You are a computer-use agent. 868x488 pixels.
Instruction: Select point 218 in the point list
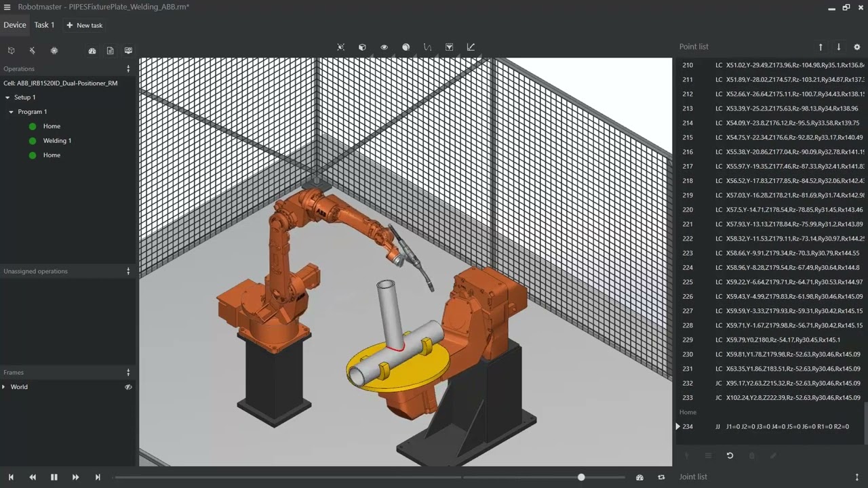(770, 181)
